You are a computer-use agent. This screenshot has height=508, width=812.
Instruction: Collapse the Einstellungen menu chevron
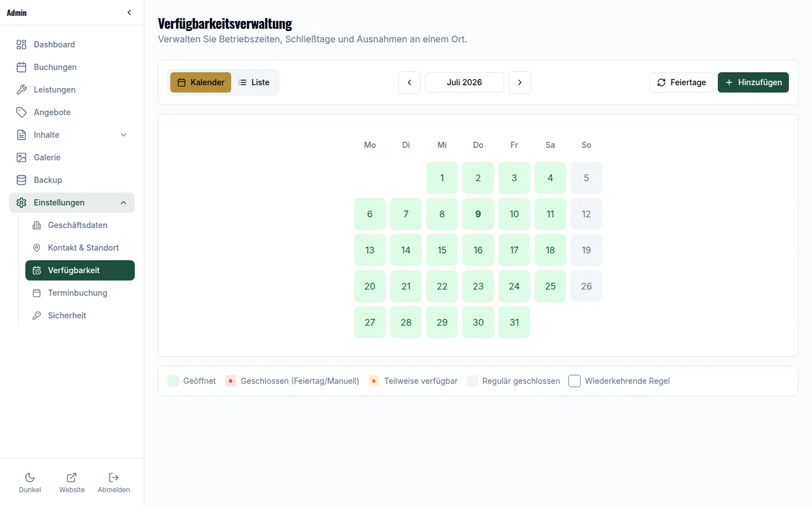[x=123, y=203]
